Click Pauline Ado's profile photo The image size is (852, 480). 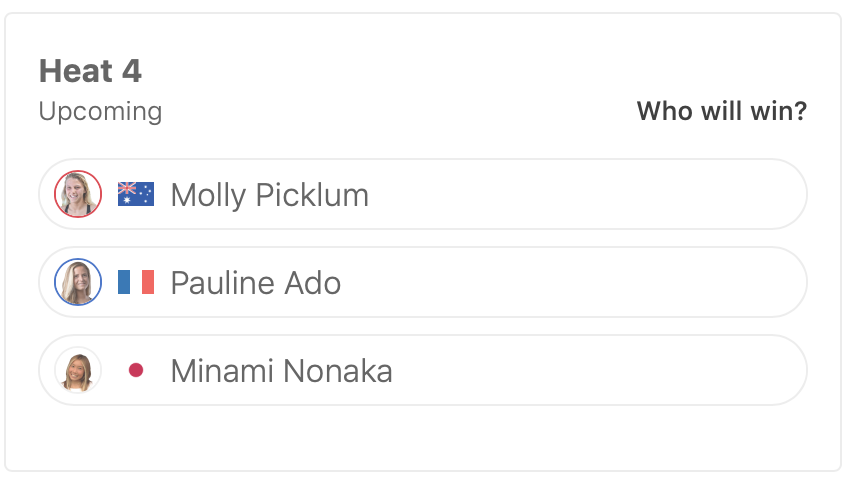(78, 282)
